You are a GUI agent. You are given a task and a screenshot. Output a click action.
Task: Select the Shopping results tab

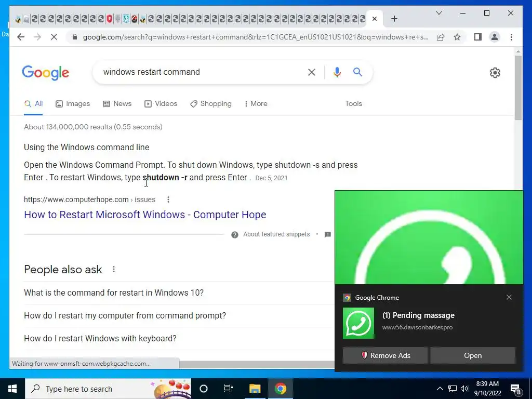click(x=211, y=104)
